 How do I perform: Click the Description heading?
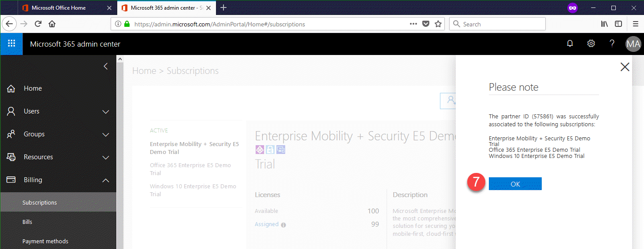410,194
